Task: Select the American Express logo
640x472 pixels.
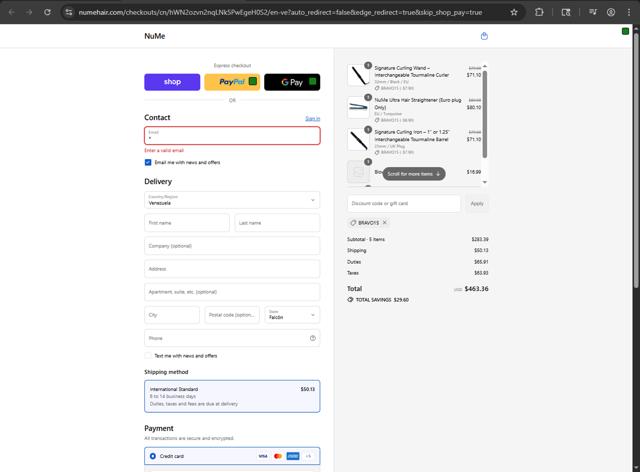Action: pyautogui.click(x=293, y=456)
